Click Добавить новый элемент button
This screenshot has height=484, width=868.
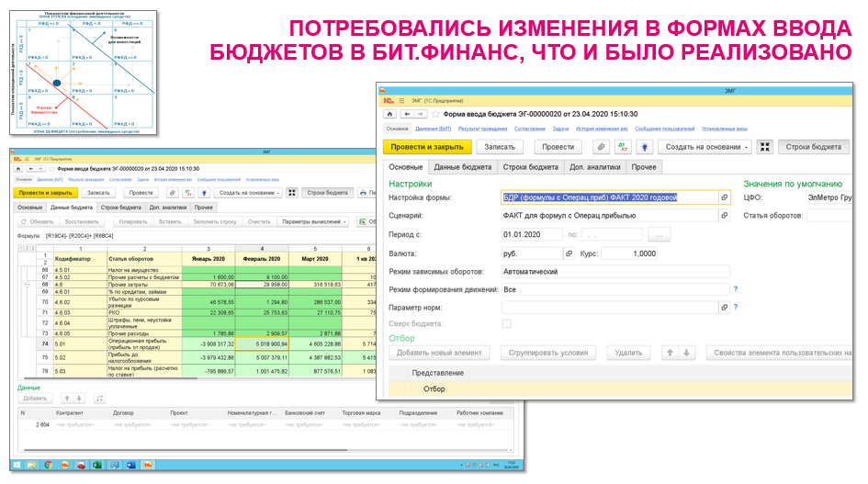click(439, 353)
